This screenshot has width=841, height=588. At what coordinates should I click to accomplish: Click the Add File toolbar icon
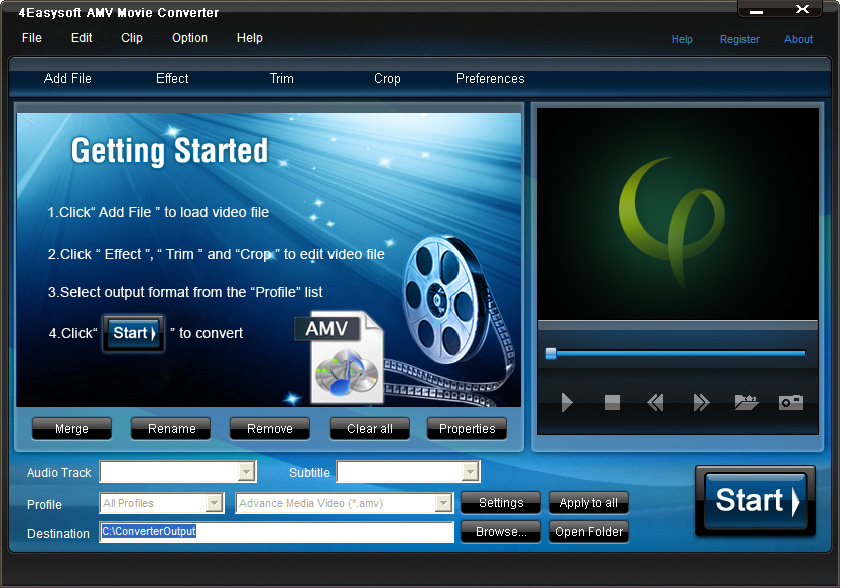(67, 78)
